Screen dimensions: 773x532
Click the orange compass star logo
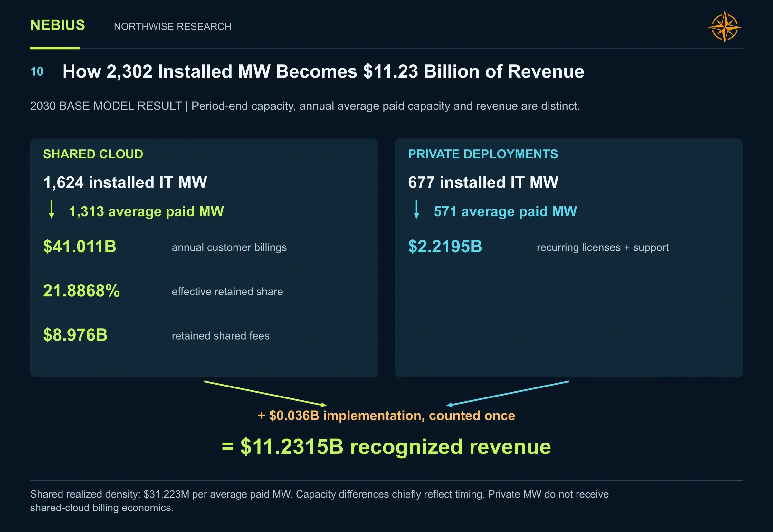[724, 27]
